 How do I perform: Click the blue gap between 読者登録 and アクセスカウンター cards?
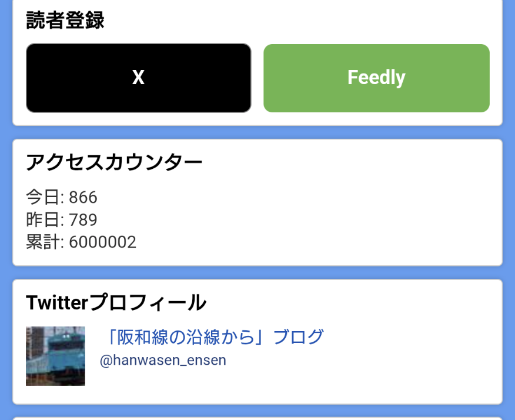point(257,132)
